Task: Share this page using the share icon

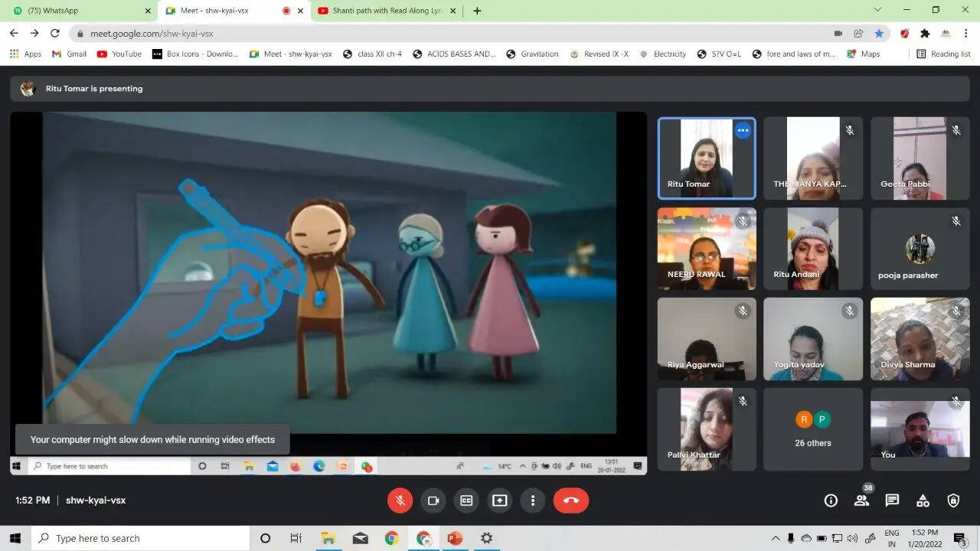Action: (x=859, y=34)
